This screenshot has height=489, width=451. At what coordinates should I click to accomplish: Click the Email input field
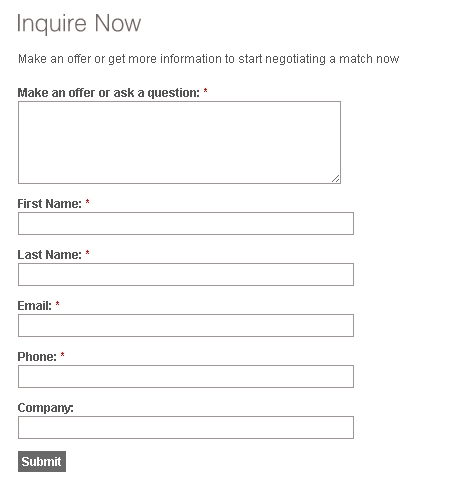pos(186,325)
